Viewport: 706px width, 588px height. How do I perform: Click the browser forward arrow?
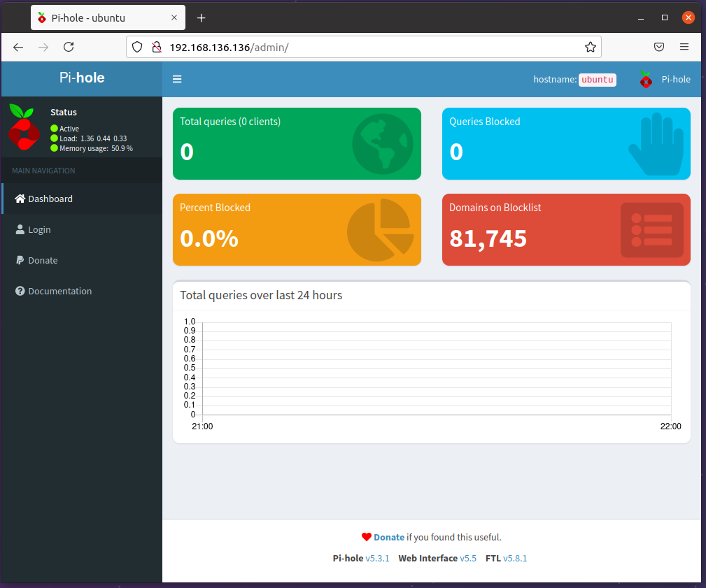43,48
